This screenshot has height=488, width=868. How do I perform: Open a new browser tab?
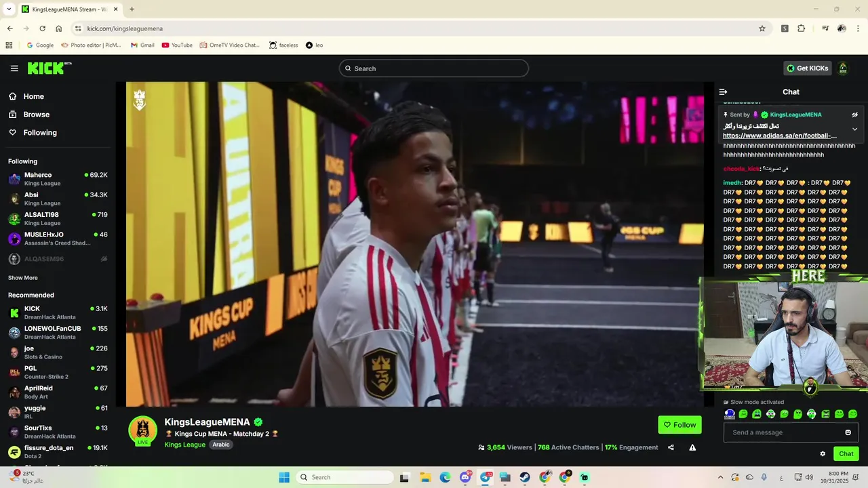point(132,9)
